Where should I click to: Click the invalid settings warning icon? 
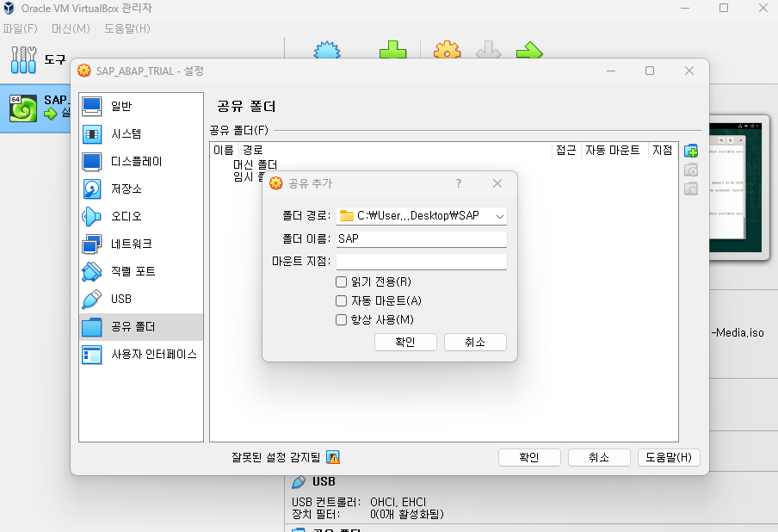point(333,457)
